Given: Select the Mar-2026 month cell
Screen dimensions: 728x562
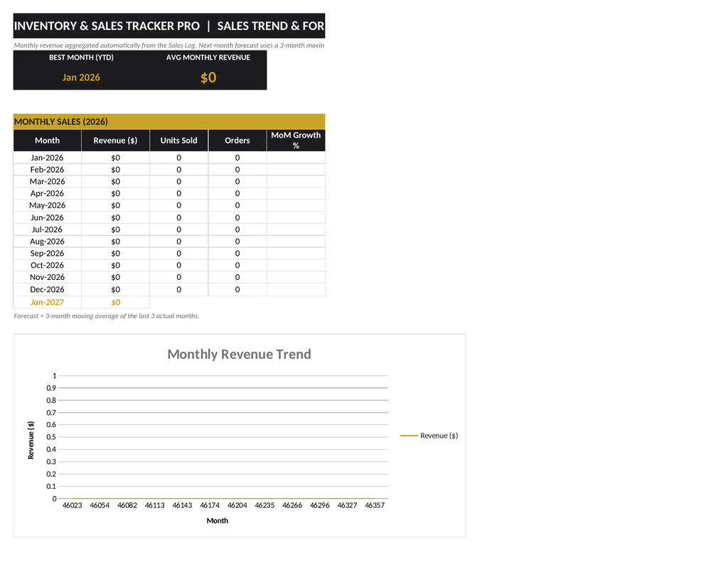Looking at the screenshot, I should (48, 181).
